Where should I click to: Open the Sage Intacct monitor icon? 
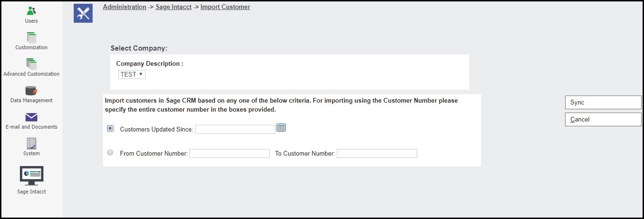coord(31,175)
